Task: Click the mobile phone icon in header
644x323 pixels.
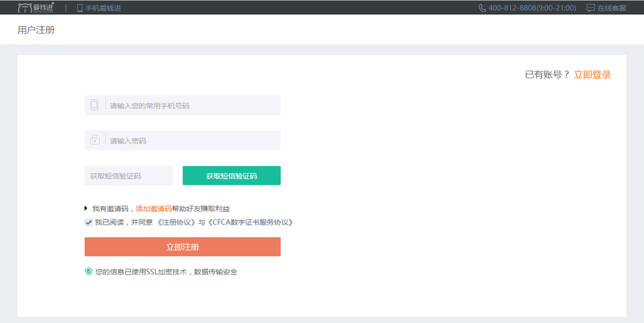Action: click(80, 8)
